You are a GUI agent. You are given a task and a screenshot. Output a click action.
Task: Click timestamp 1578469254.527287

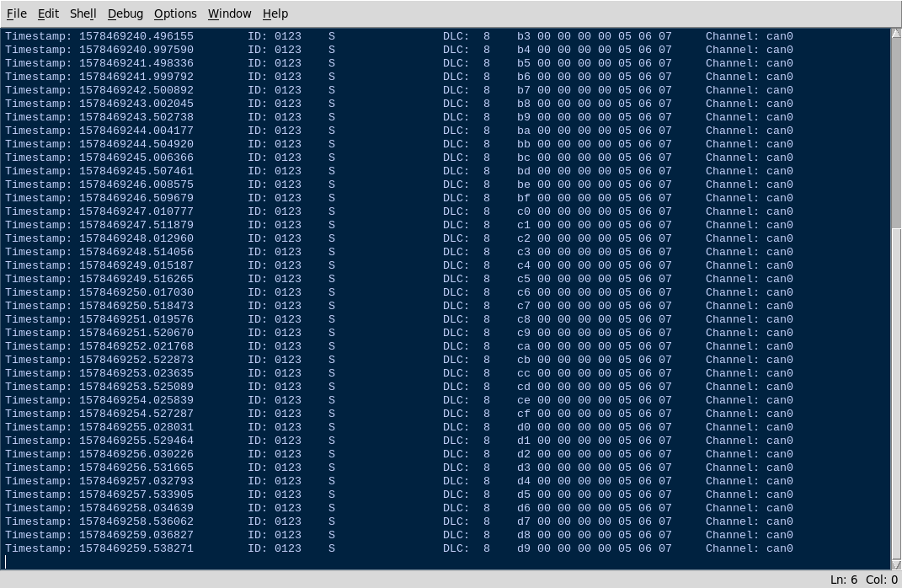point(136,414)
